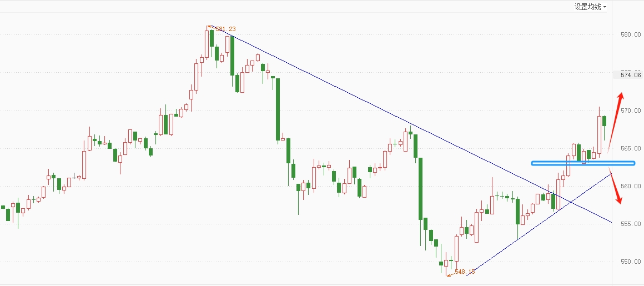The height and width of the screenshot is (286, 644).
Task: Select the 548.15 low price label
Action: [x=465, y=272]
